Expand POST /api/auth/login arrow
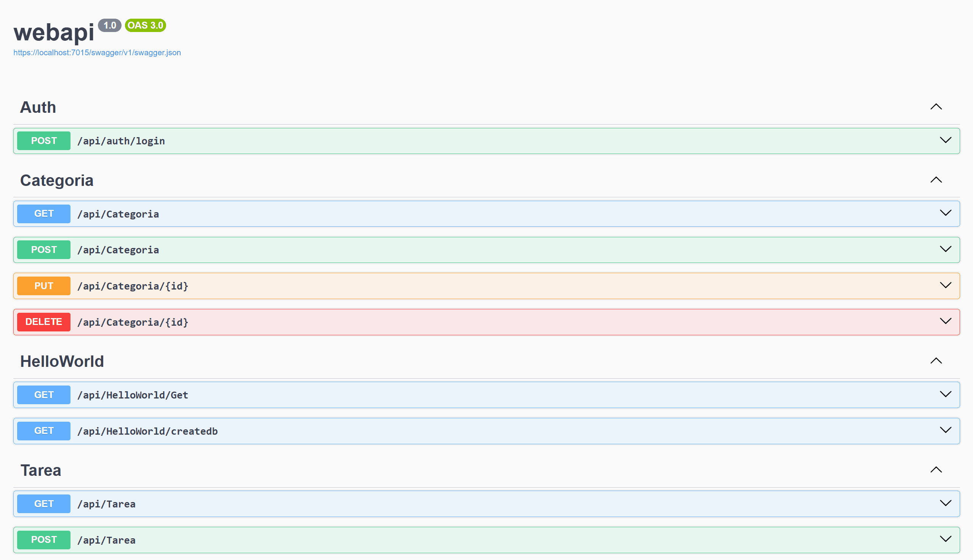The width and height of the screenshot is (973, 560). point(945,140)
